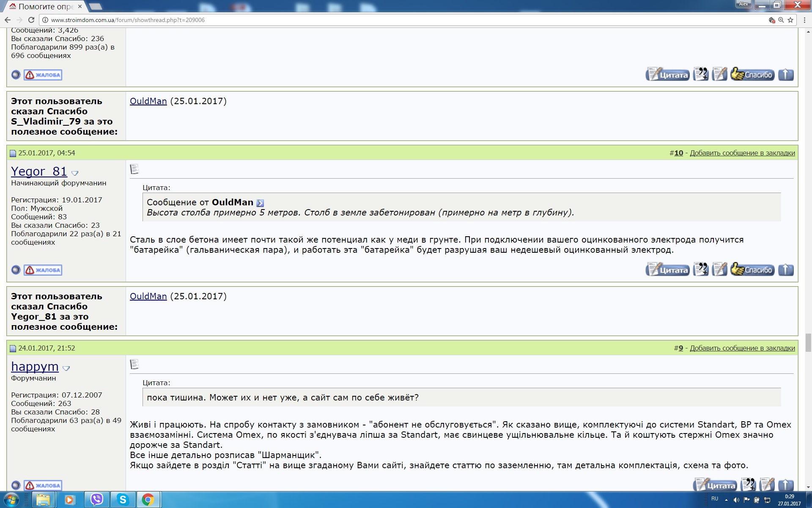
Task: Click Добавить сообщение в закладки for post #10
Action: pyautogui.click(x=742, y=153)
